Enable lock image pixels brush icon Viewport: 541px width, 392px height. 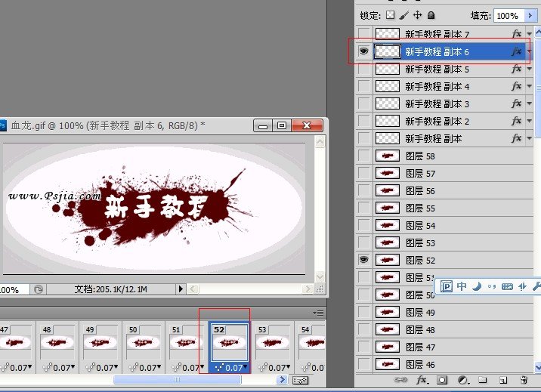[x=403, y=15]
